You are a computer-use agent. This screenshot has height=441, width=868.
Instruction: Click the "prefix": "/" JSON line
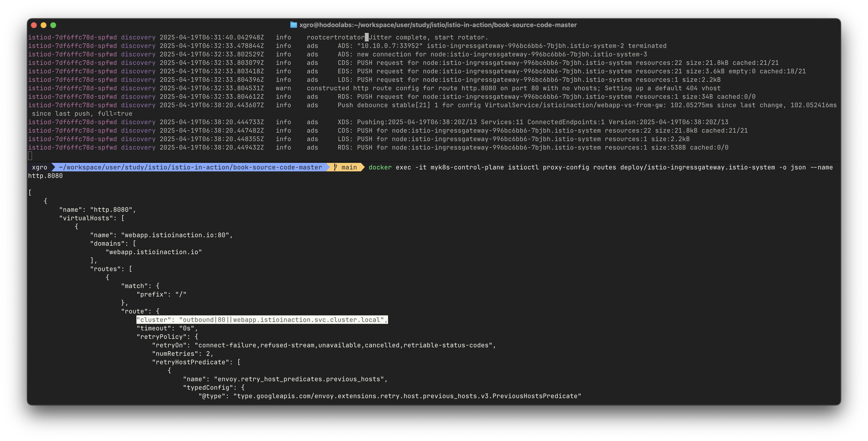(x=162, y=294)
